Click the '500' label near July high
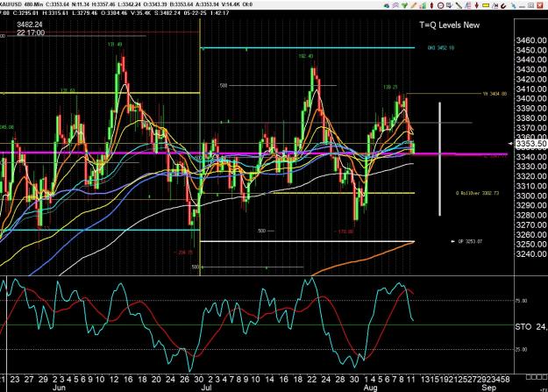Image resolution: width=548 pixels, height=392 pixels. pyautogui.click(x=224, y=85)
